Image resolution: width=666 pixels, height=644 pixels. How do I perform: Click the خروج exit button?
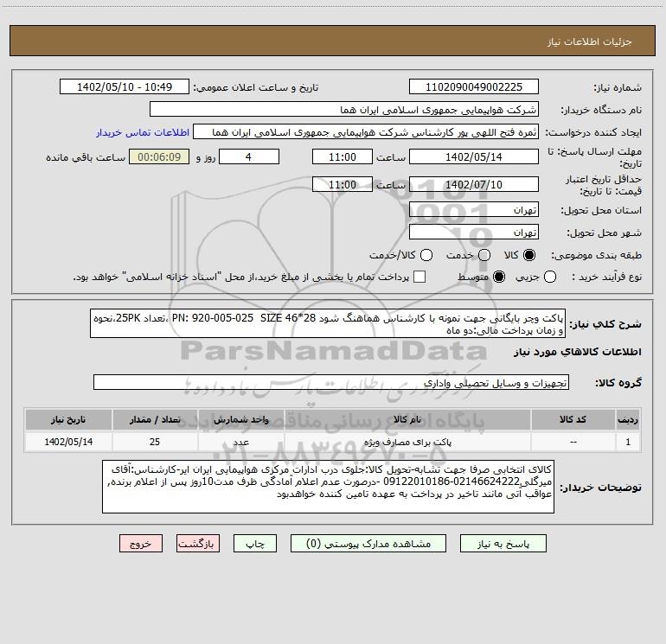click(141, 544)
